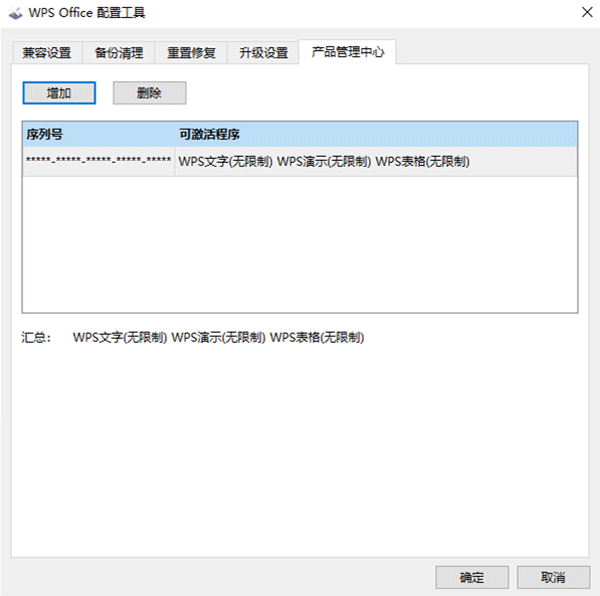Image resolution: width=600 pixels, height=596 pixels.
Task: Click the WPS Office app icon in title bar
Action: coord(16,13)
